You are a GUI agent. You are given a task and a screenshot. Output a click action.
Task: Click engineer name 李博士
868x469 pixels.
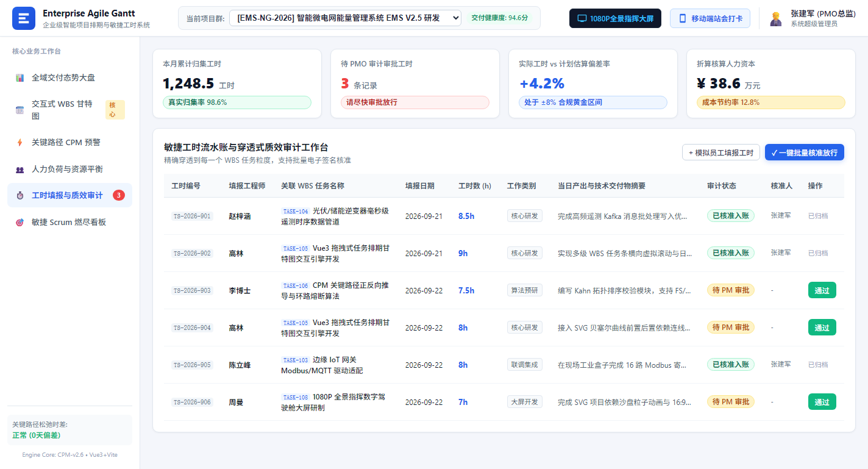(x=240, y=290)
